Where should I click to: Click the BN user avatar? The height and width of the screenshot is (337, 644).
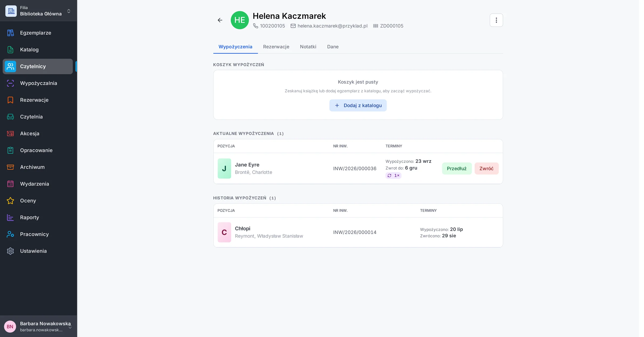(10, 327)
